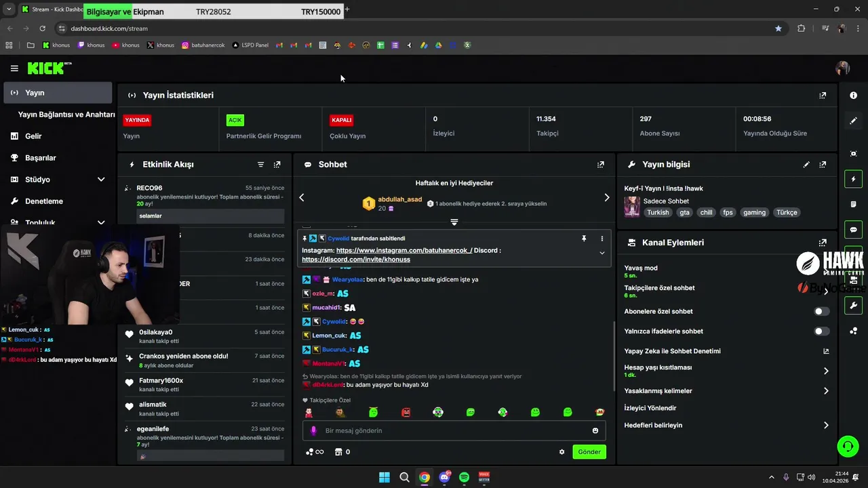Pop out the Kanal Eylemleri panel
868x488 pixels.
(823, 243)
